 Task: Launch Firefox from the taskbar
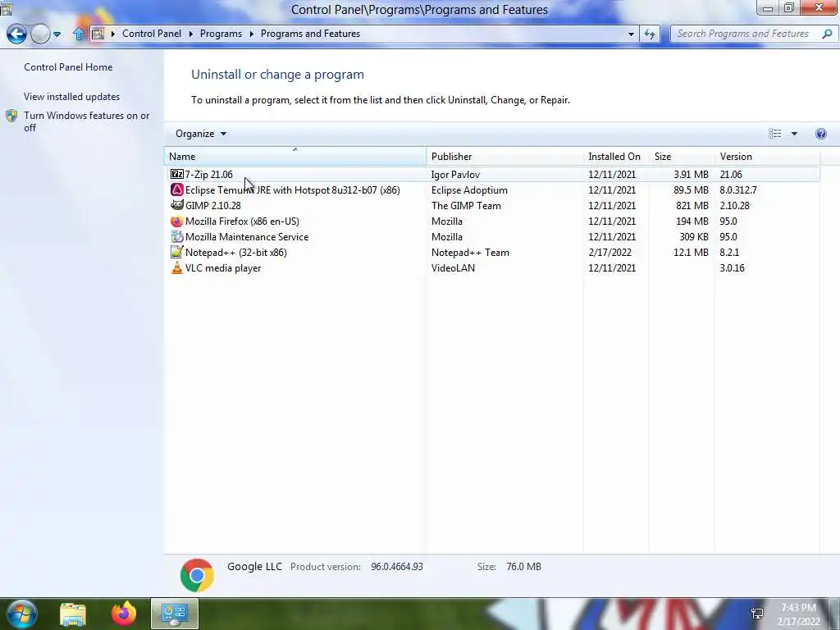[124, 614]
